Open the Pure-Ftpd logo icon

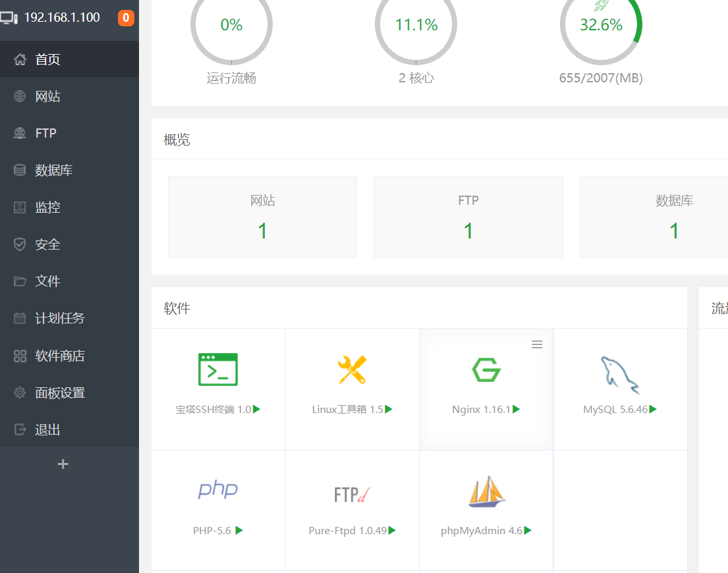(x=352, y=495)
